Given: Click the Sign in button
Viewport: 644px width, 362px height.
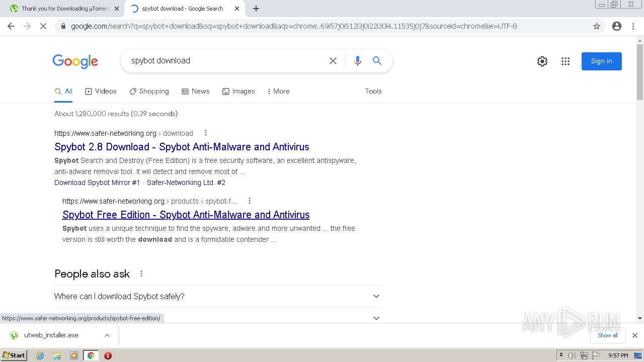Looking at the screenshot, I should point(602,61).
